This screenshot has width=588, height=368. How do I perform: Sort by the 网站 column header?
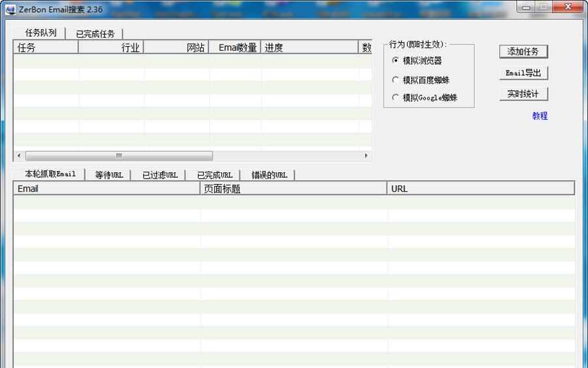[176, 48]
